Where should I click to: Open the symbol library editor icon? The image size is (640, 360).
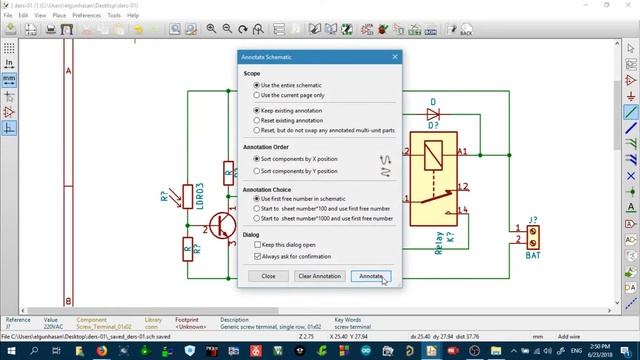tap(315, 29)
